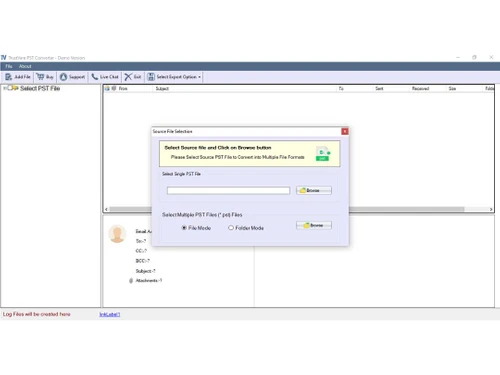Click the horizontal scrollbar right arrow

491,209
